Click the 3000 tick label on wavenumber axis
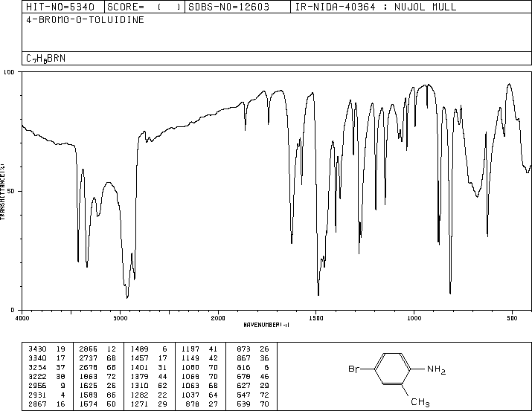This screenshot has width=532, height=411. (x=120, y=318)
